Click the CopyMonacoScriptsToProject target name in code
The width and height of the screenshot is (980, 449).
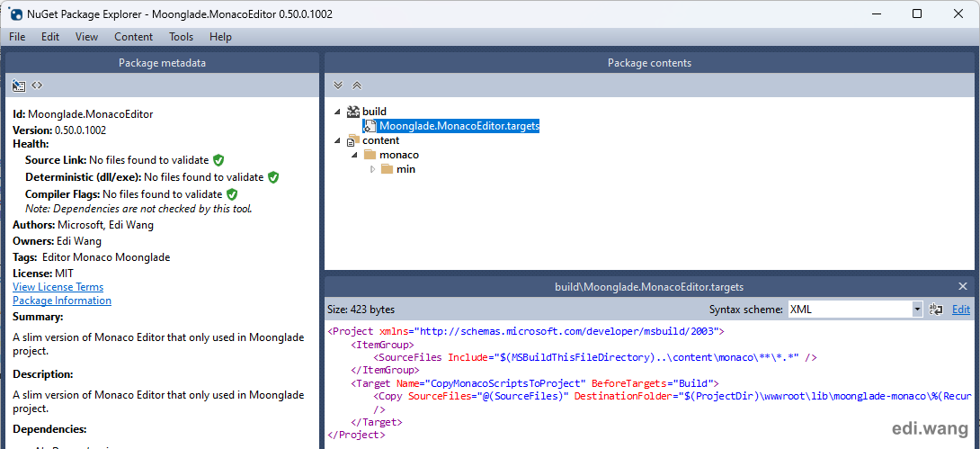click(x=506, y=382)
